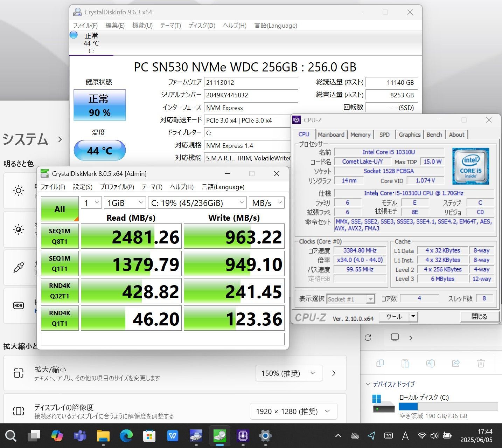Image resolution: width=502 pixels, height=448 pixels.
Task: Open Microsoft Store taskbar icon
Action: (x=149, y=436)
